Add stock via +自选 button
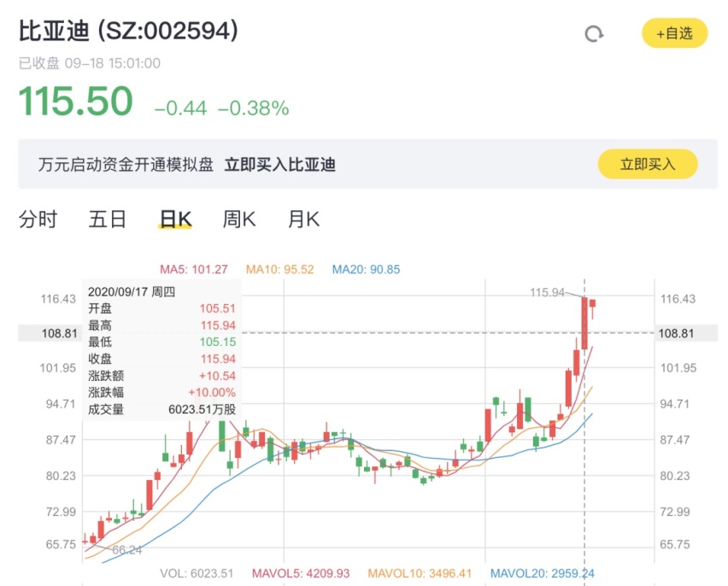Viewport: 728px width, 586px height. click(x=675, y=33)
